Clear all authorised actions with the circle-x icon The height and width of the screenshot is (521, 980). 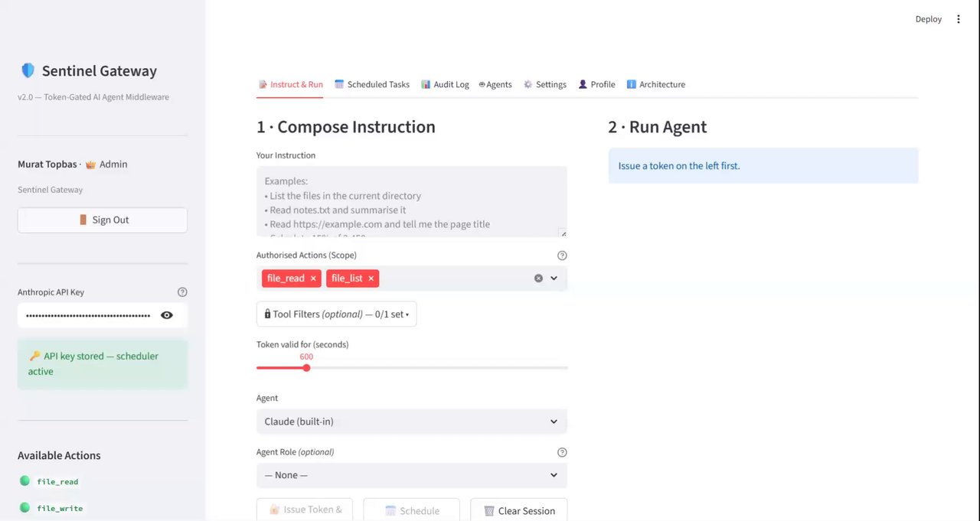point(538,278)
